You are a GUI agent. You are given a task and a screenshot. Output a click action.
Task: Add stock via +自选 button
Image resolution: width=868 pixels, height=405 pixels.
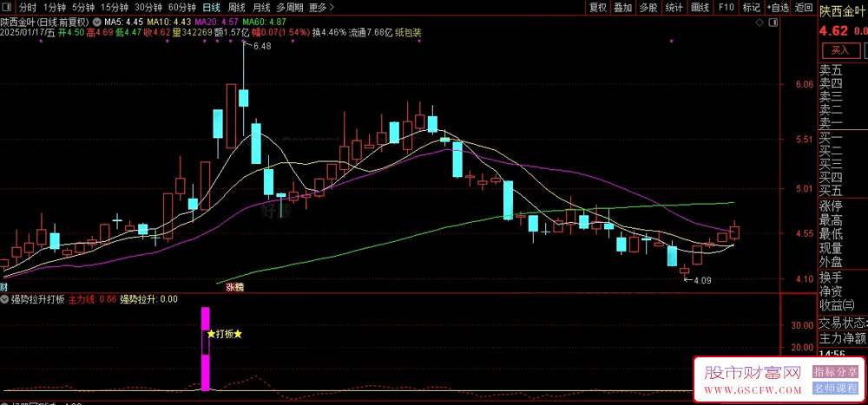pyautogui.click(x=777, y=7)
